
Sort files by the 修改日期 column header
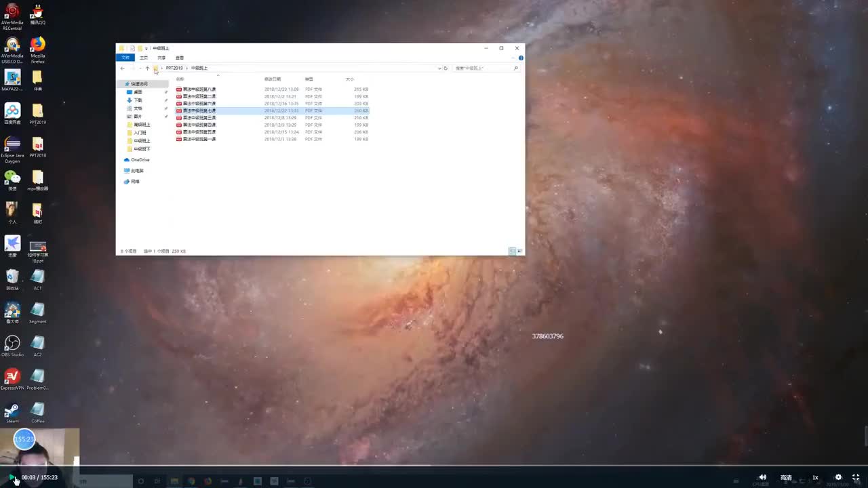click(273, 79)
